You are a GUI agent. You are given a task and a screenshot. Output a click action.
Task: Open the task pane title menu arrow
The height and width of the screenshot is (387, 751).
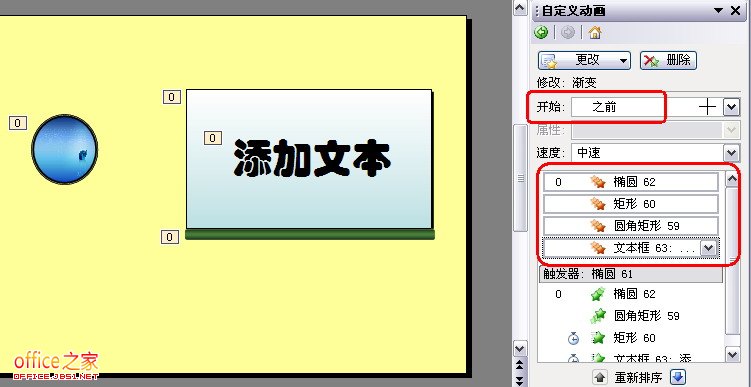pos(718,11)
